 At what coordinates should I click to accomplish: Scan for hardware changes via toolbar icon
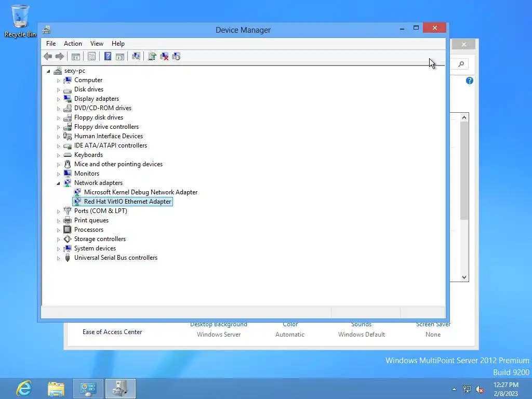(x=136, y=56)
